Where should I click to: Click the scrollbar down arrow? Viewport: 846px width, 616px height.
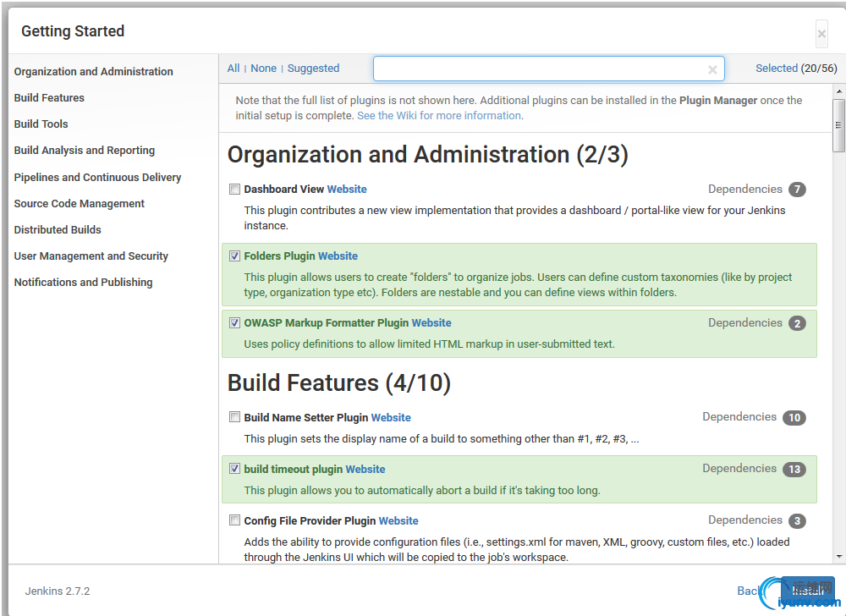(x=839, y=556)
